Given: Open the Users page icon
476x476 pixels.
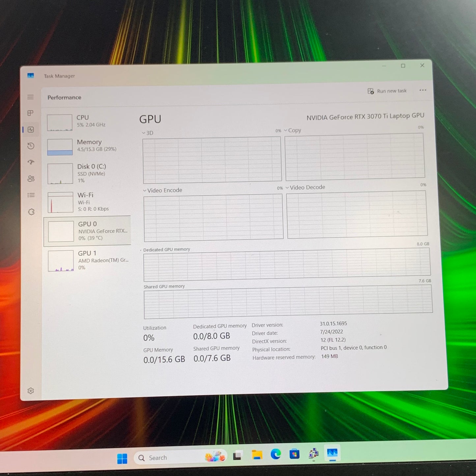Looking at the screenshot, I should pyautogui.click(x=31, y=179).
